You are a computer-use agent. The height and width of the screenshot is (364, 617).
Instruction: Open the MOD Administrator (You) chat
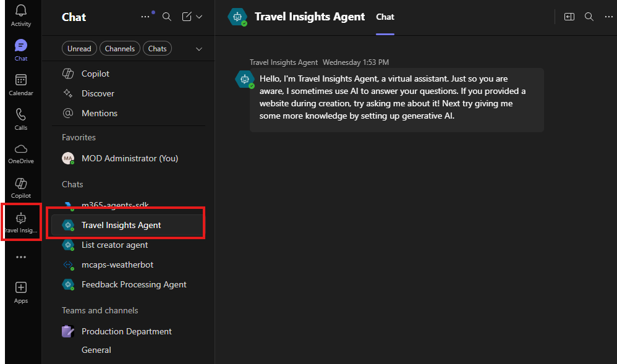point(129,158)
